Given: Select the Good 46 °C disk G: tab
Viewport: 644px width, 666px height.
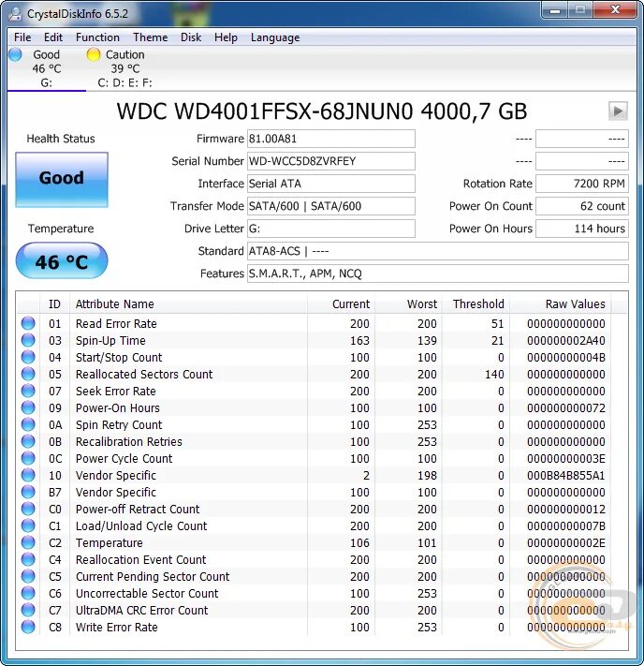Looking at the screenshot, I should coord(46,68).
